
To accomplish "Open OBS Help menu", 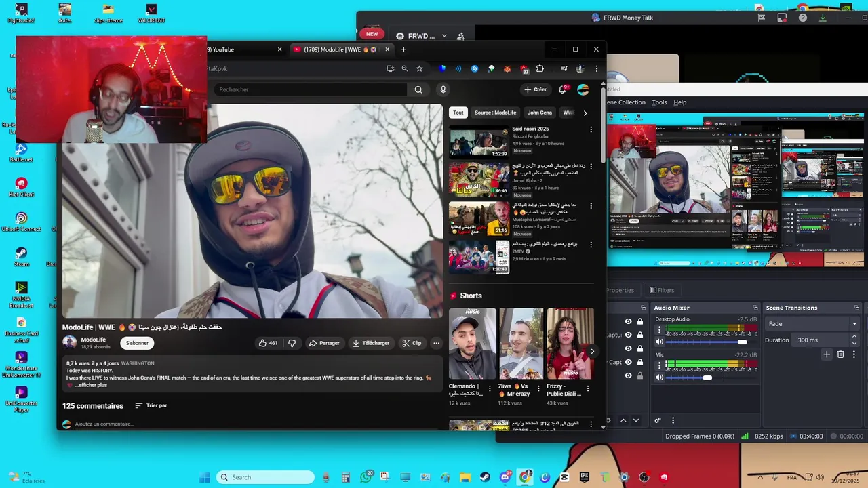I will click(x=679, y=102).
